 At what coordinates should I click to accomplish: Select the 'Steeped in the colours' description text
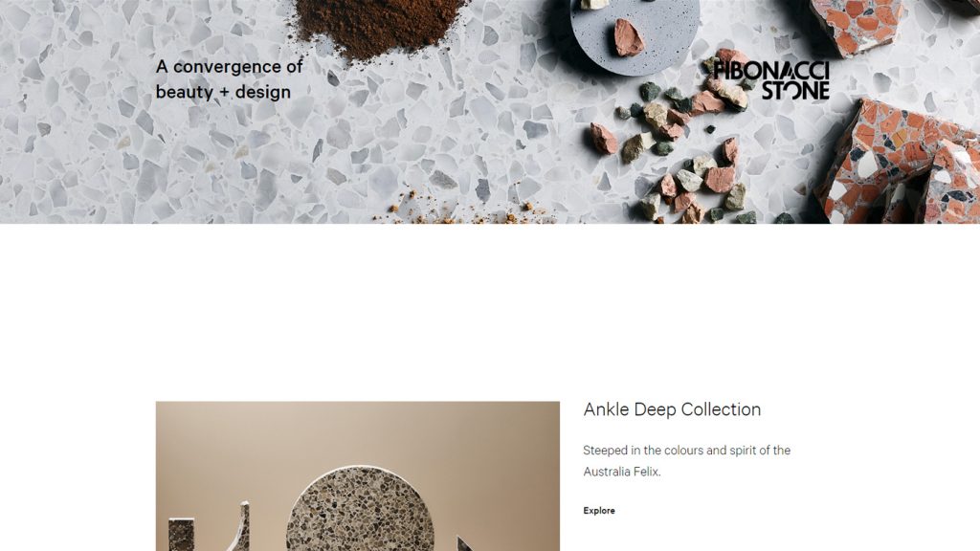(x=686, y=460)
